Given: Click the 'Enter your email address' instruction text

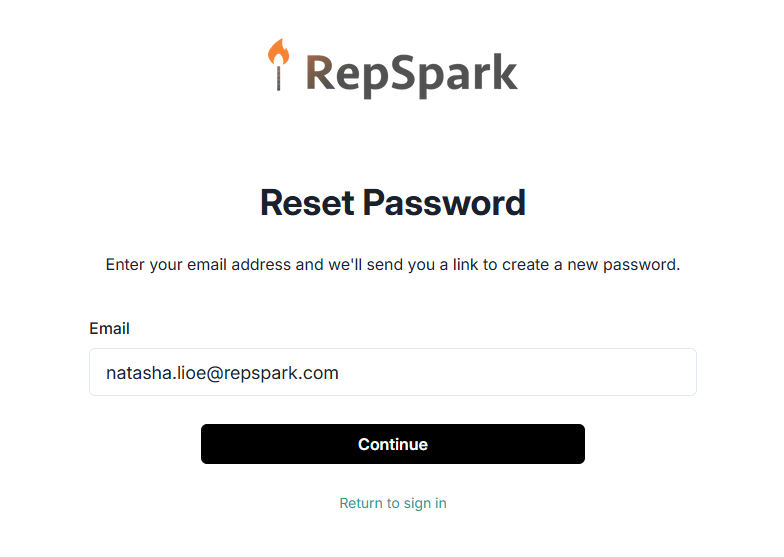Looking at the screenshot, I should (x=198, y=264).
